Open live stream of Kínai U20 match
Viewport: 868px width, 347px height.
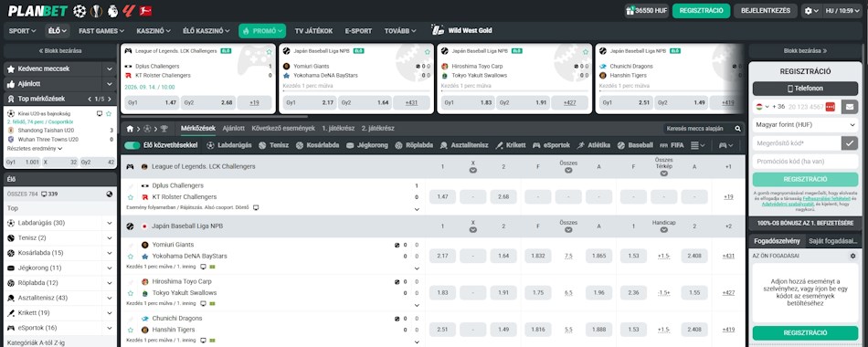(100, 113)
